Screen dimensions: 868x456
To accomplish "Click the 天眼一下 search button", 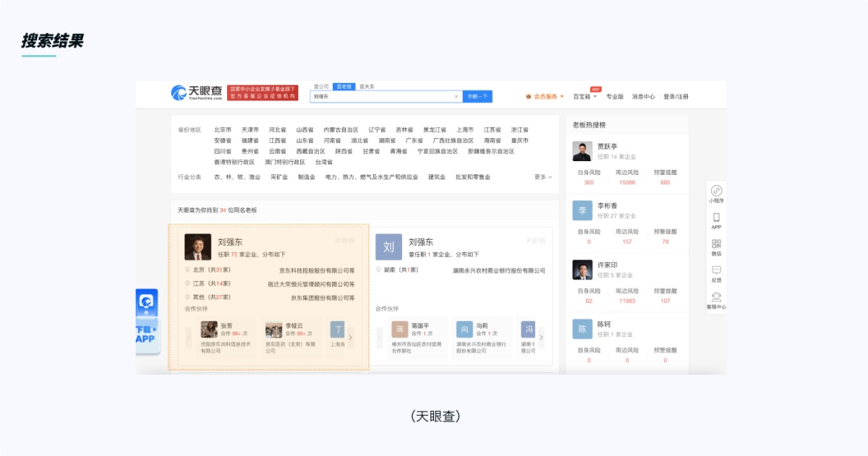I will [477, 96].
